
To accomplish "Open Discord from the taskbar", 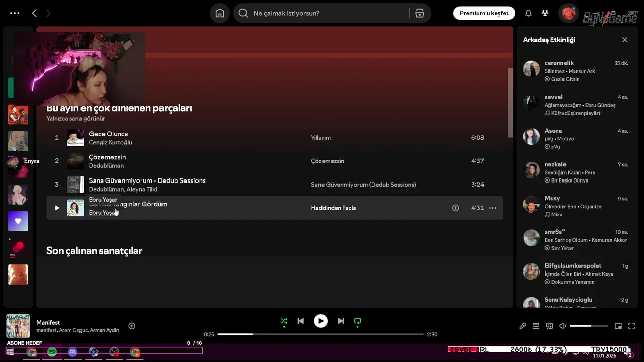I will pyautogui.click(x=73, y=352).
